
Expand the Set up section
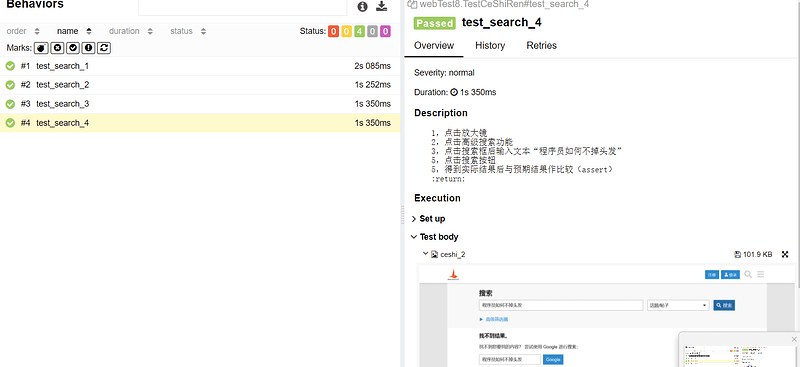tap(428, 218)
